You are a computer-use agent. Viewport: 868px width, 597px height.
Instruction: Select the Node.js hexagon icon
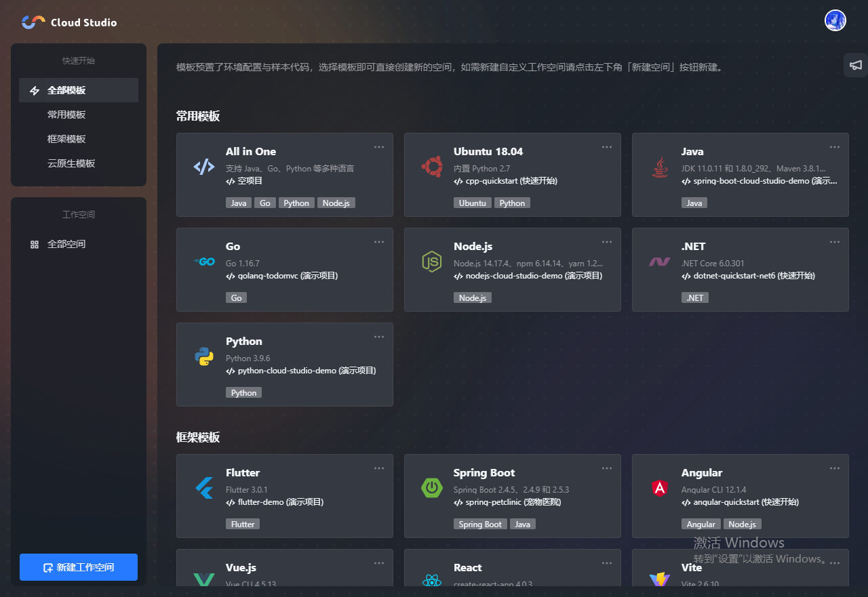tap(431, 261)
